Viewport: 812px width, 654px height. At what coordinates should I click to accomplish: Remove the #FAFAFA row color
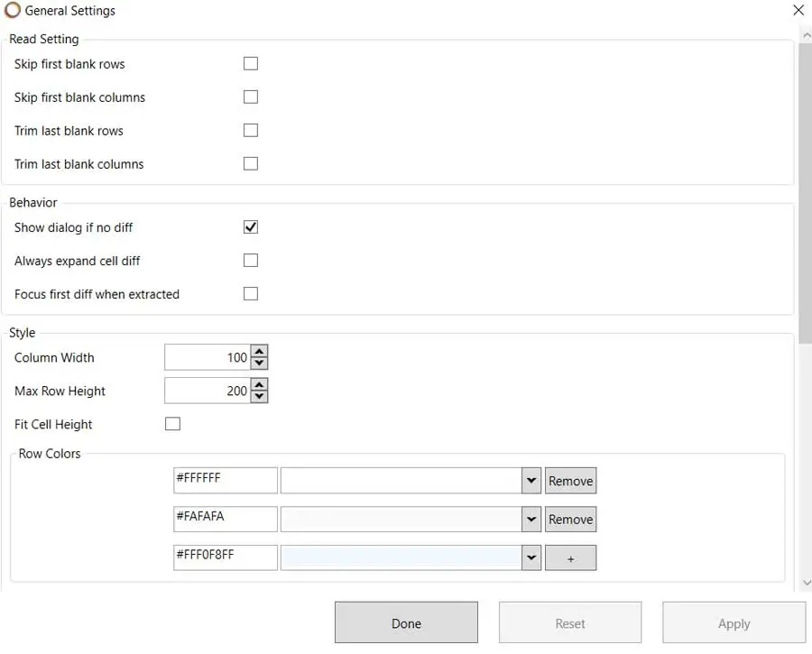click(x=570, y=520)
